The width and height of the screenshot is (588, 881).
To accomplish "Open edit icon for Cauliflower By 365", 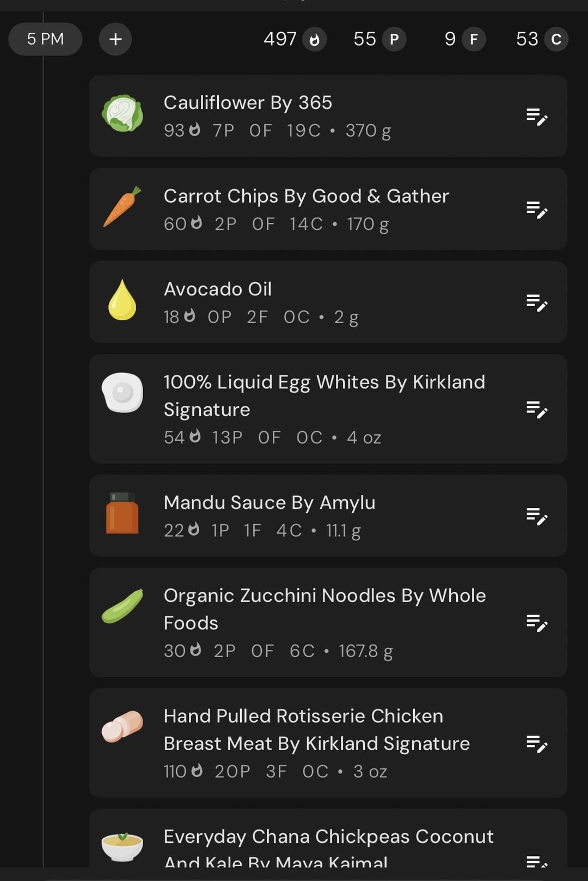I will click(x=537, y=116).
